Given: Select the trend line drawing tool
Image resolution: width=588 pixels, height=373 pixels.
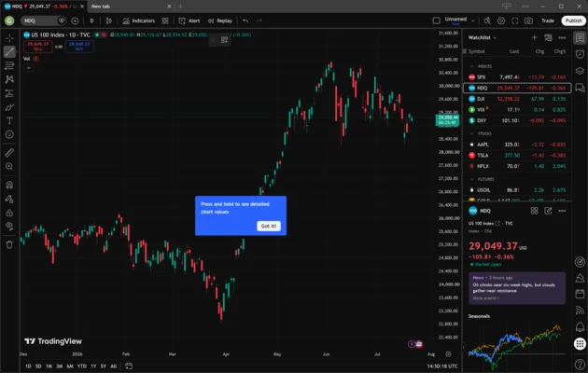Looking at the screenshot, I should [x=9, y=51].
